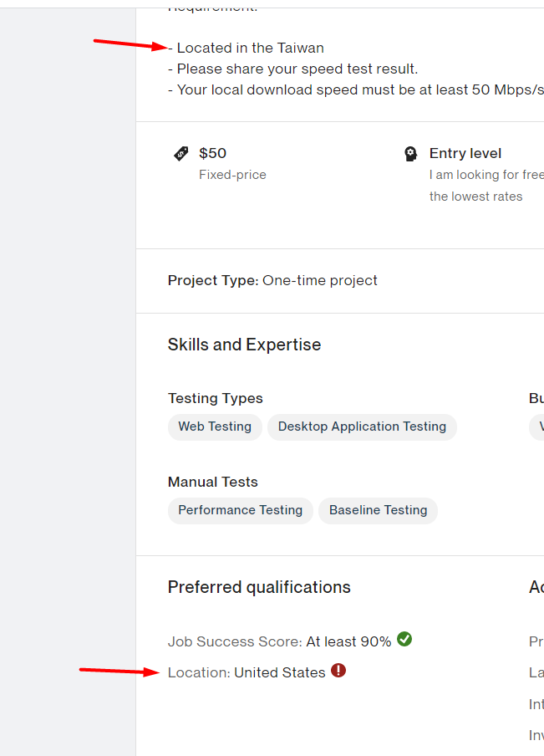Click the red exclamation icon beside United States
544x756 pixels.
[x=338, y=670]
